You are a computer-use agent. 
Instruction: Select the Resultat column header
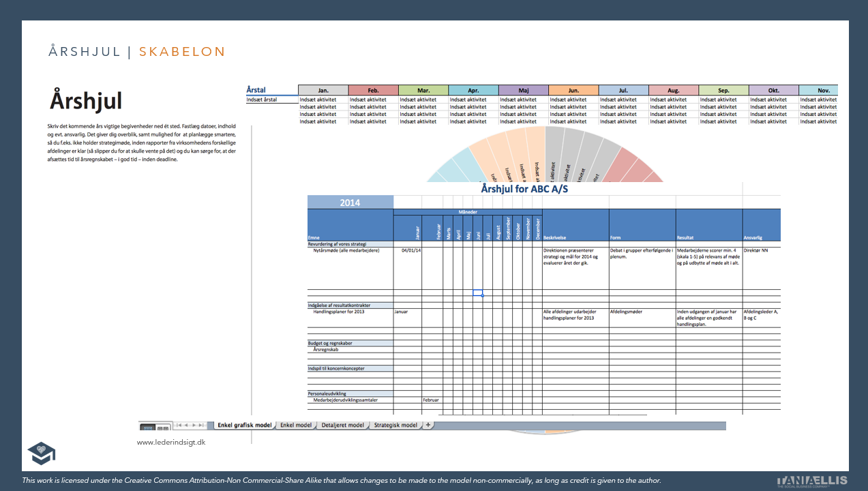(x=709, y=225)
